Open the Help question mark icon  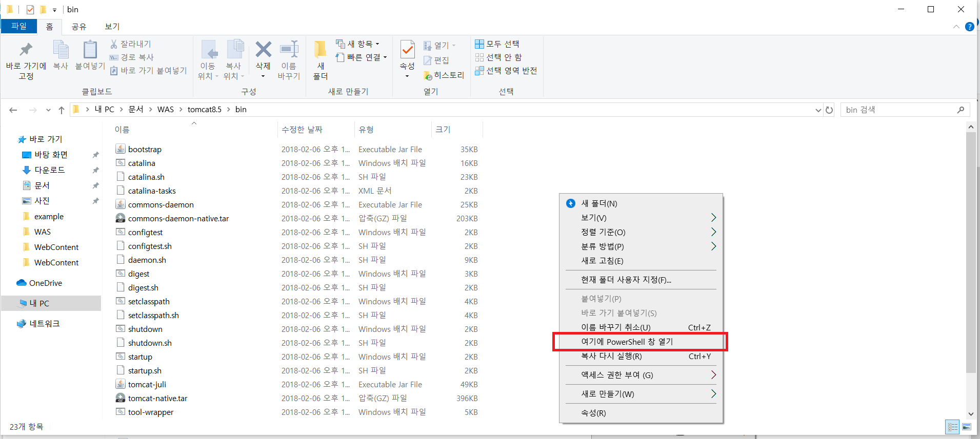969,27
